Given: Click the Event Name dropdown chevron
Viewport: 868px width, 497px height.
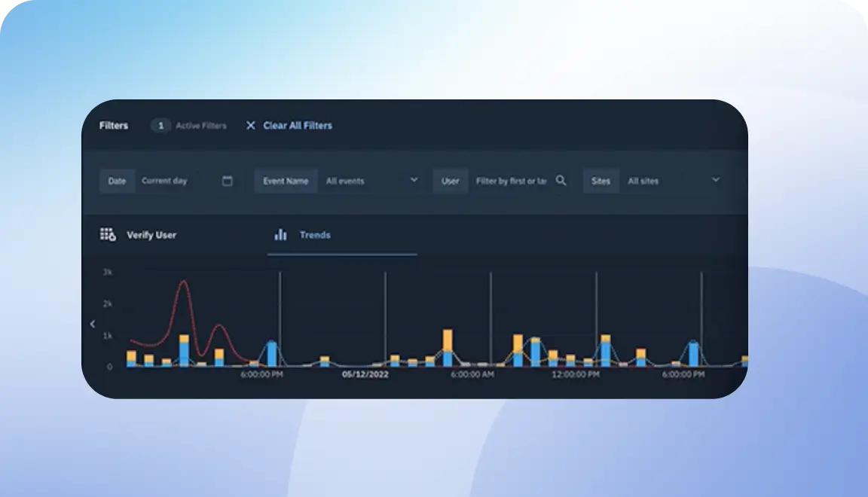Looking at the screenshot, I should pos(414,180).
